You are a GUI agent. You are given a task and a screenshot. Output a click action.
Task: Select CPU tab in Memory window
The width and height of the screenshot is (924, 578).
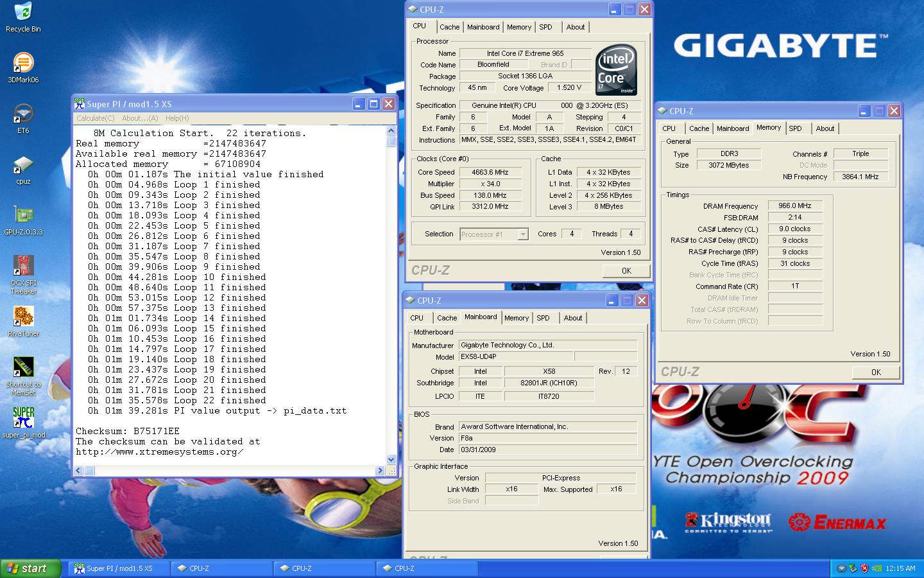pos(669,128)
